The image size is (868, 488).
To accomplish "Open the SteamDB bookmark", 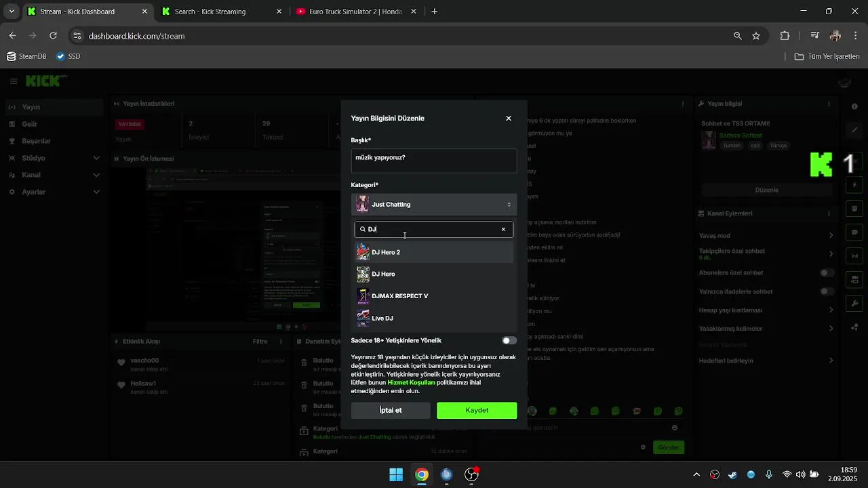I will [26, 56].
